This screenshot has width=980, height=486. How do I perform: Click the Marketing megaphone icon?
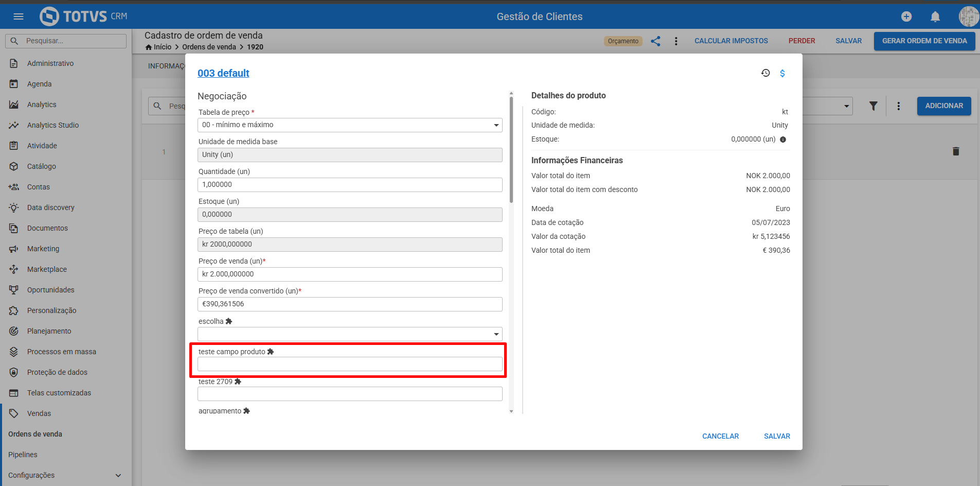14,249
